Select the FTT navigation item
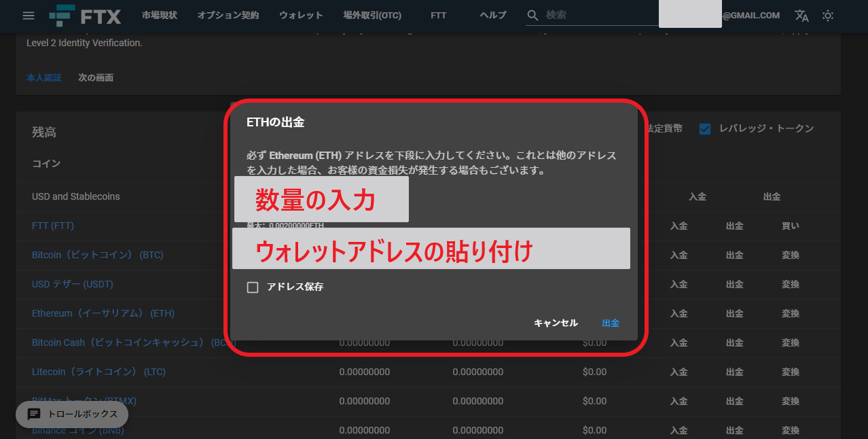 tap(439, 15)
